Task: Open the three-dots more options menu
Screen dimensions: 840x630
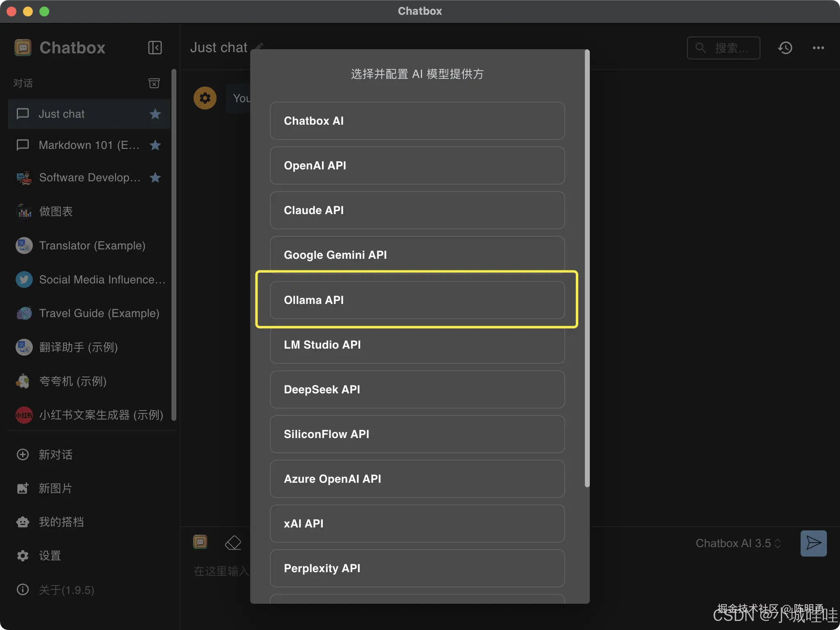Action: (818, 48)
